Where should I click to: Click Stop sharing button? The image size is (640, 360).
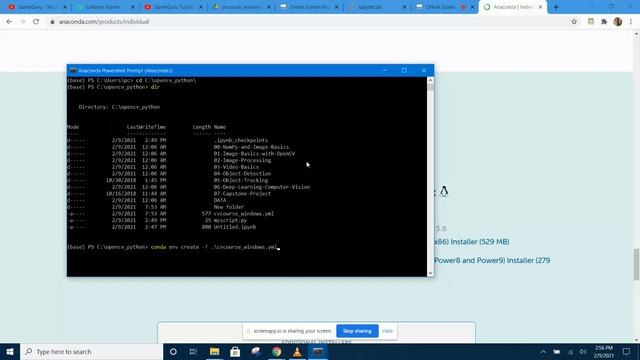click(357, 331)
